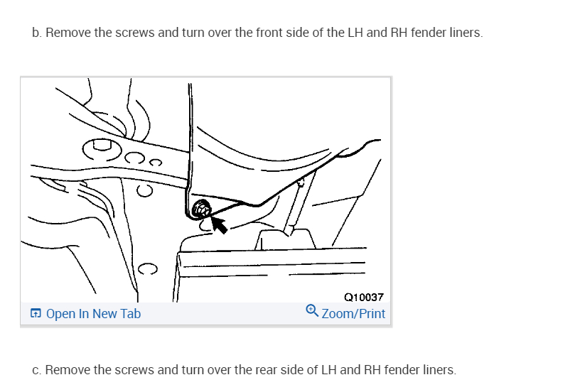580x392 pixels.
Task: Click the screw bolt head in diagram
Action: click(x=201, y=209)
